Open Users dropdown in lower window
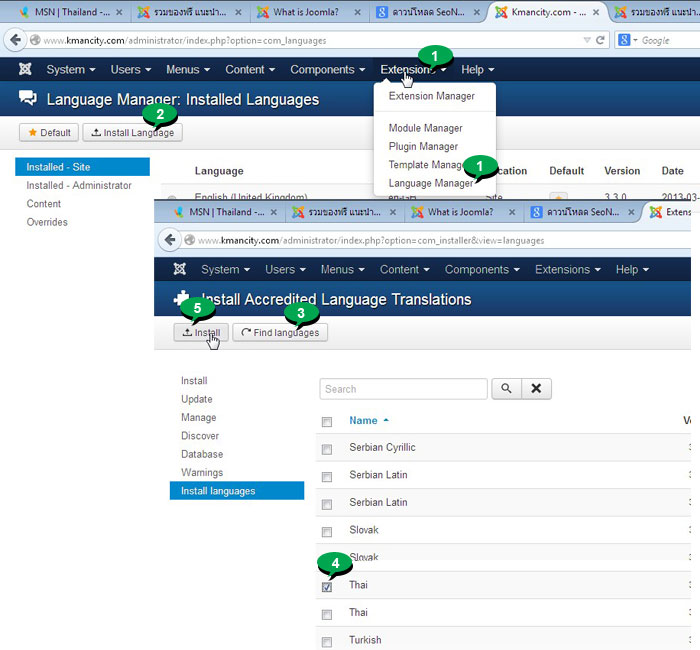 285,270
